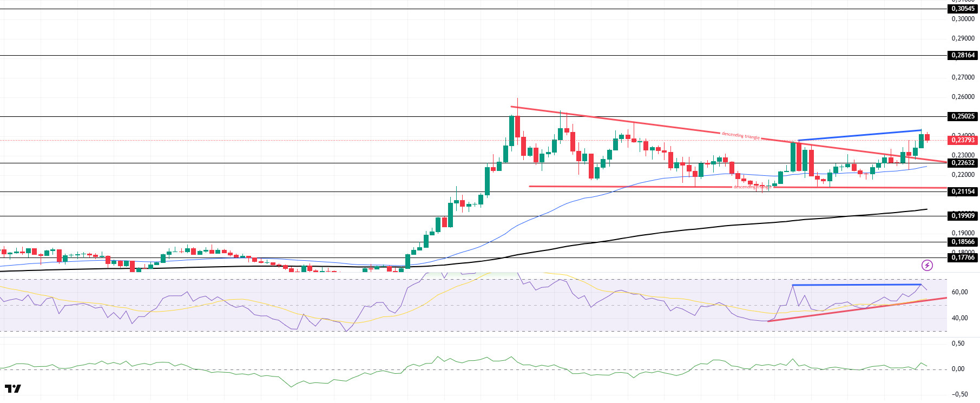Select the 0,17766 price level label
980x403 pixels.
[963, 257]
